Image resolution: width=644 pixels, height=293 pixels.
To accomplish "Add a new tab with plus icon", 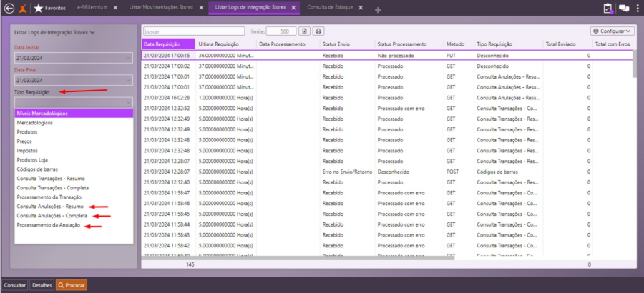I will tap(378, 9).
